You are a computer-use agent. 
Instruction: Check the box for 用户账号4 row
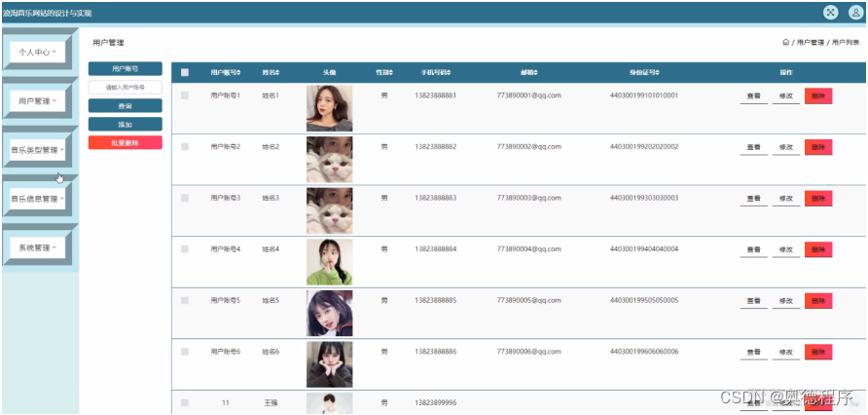(185, 249)
